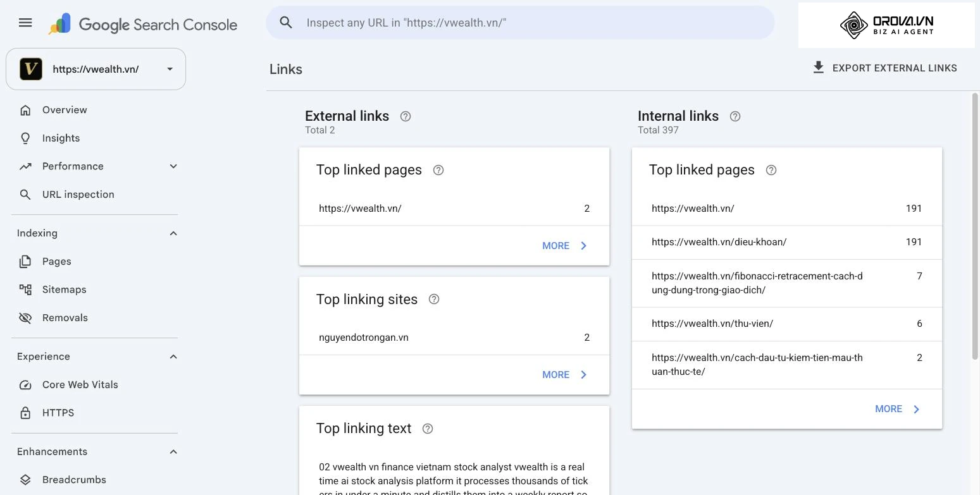Click MORE under internal Top linked pages
This screenshot has height=495, width=980.
898,409
